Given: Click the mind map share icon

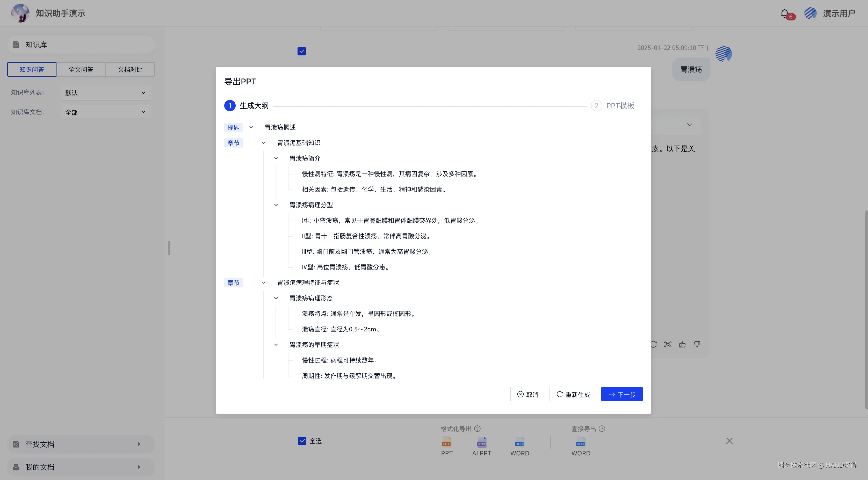Looking at the screenshot, I should (668, 344).
